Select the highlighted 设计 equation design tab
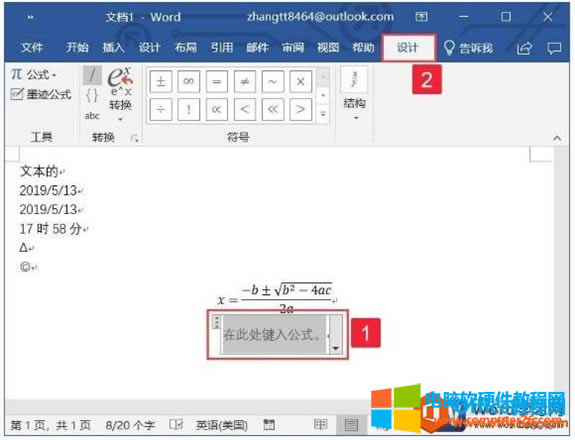The height and width of the screenshot is (440, 575). click(408, 48)
